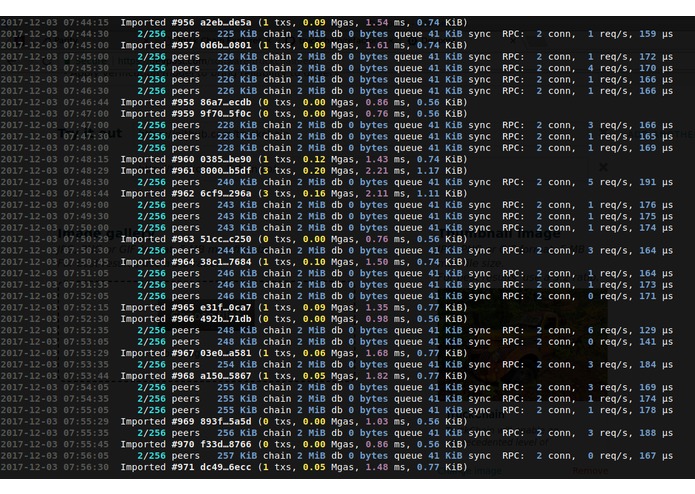
Task: Select the 184 µs latency value
Action: click(x=656, y=365)
